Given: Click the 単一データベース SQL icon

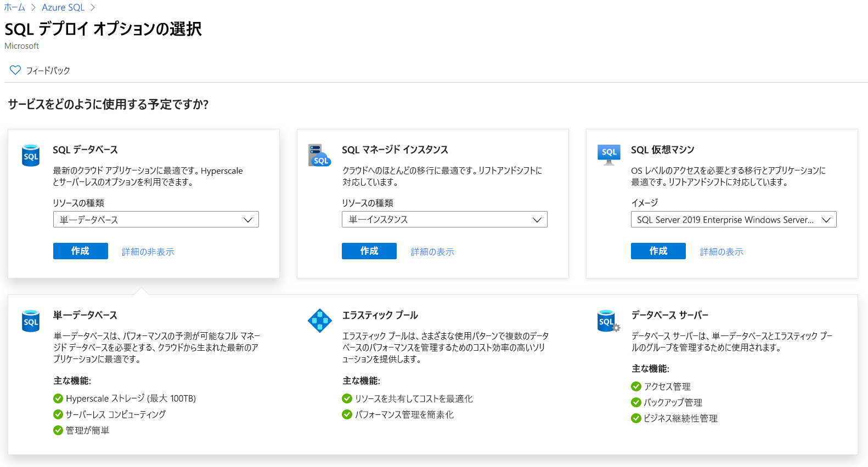Looking at the screenshot, I should click(31, 321).
